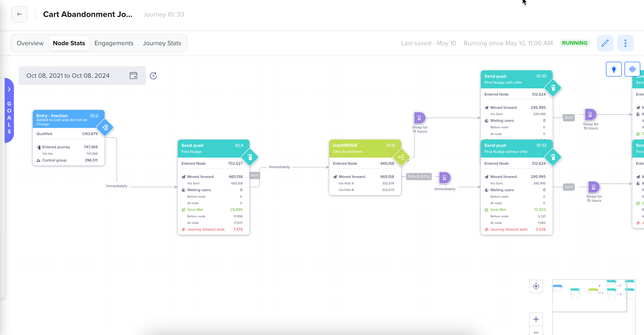The image size is (644, 335).
Task: Click Running since May 10 text
Action: point(508,43)
